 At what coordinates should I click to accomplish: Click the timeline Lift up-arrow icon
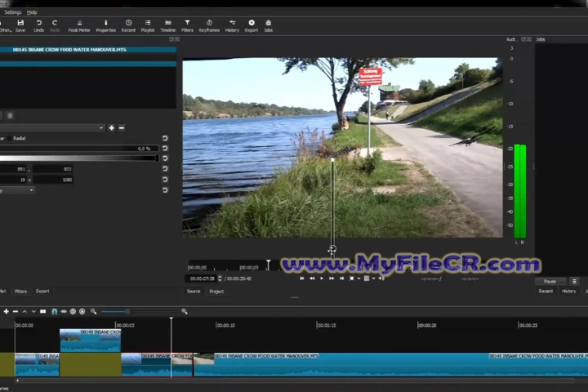[24, 311]
